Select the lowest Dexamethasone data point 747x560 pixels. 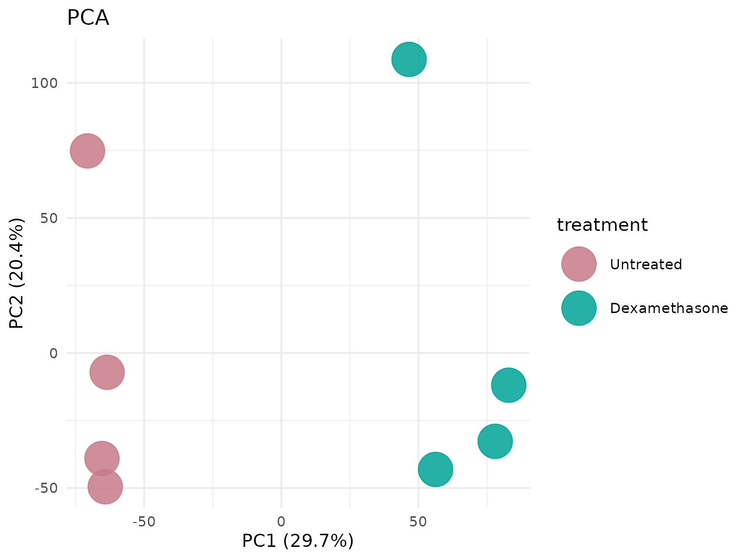435,469
